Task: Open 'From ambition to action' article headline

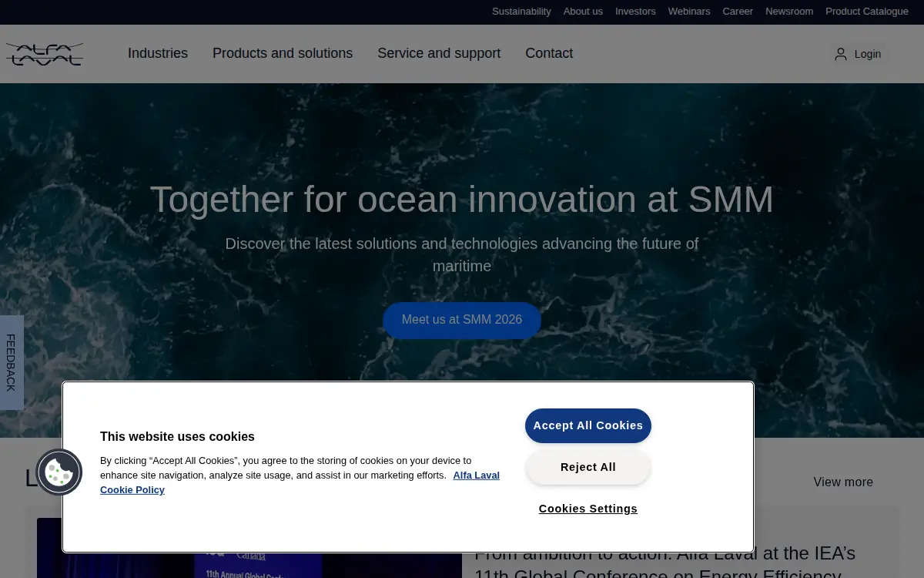Action: coord(665,564)
